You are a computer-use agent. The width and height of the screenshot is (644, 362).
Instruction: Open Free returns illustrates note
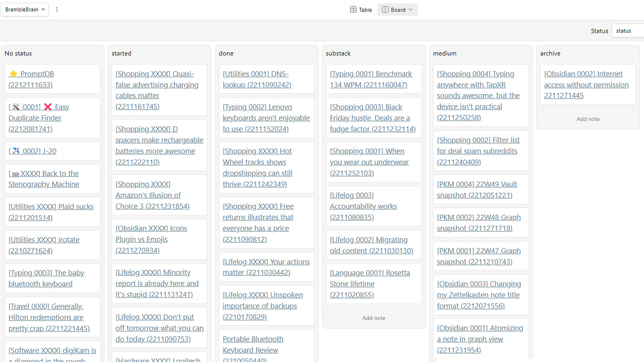[267, 223]
